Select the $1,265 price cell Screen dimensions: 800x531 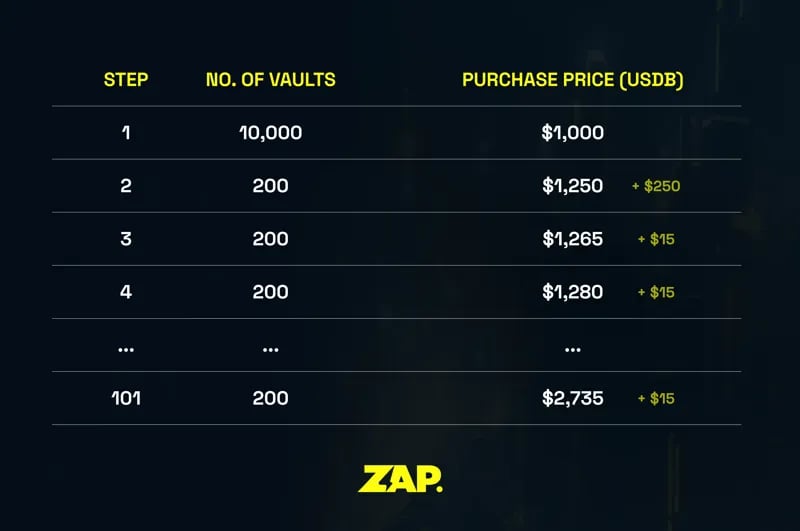tap(572, 239)
